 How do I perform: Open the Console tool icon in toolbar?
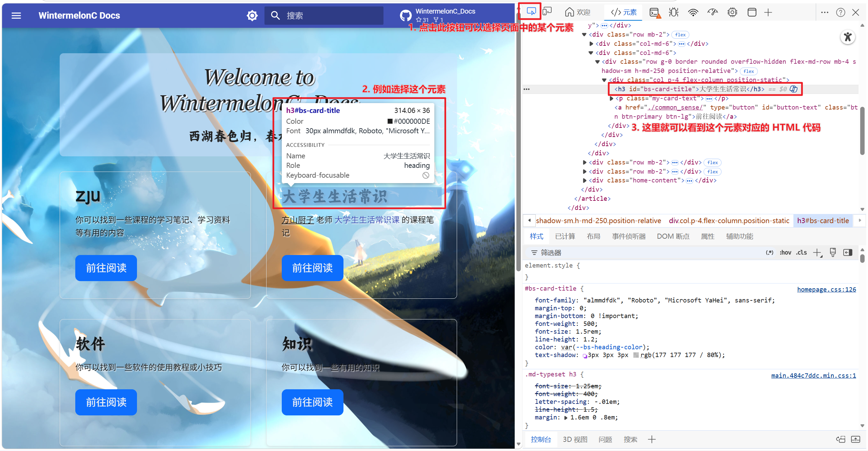(x=654, y=13)
